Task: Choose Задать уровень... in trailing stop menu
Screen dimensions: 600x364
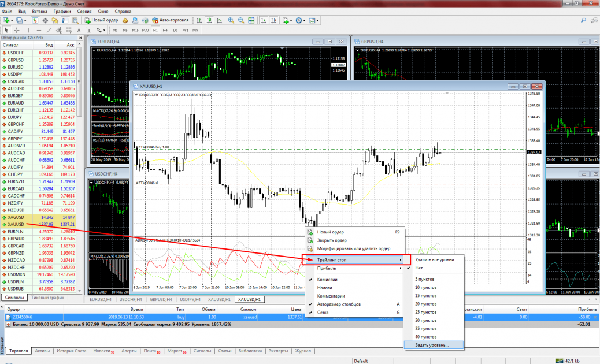Action: [x=431, y=345]
